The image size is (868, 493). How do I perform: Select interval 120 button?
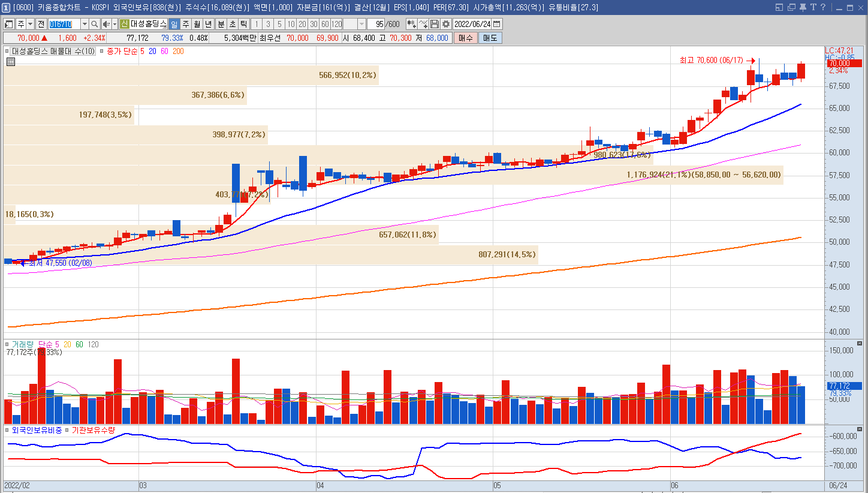coord(336,24)
